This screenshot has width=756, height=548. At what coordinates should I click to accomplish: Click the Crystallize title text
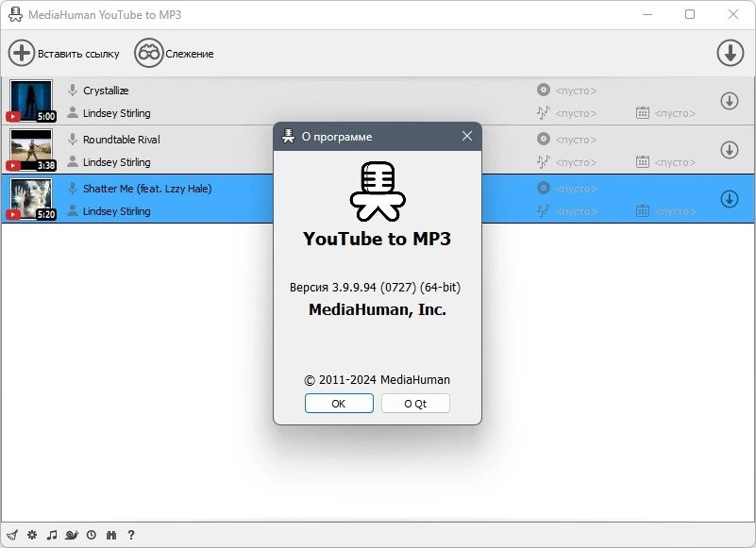click(106, 91)
